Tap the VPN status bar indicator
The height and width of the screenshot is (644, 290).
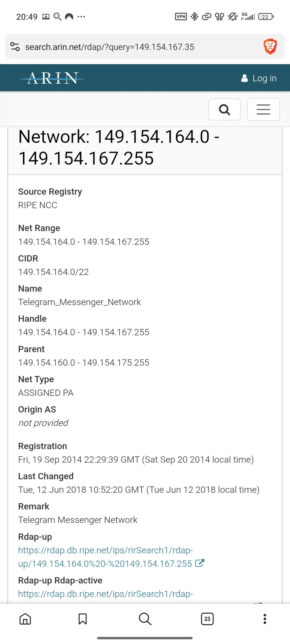181,17
